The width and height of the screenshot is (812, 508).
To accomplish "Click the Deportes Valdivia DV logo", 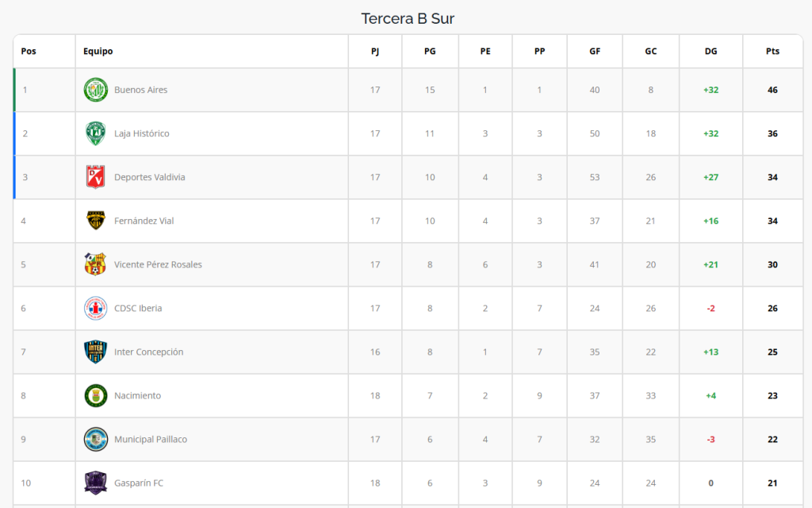I will [96, 177].
